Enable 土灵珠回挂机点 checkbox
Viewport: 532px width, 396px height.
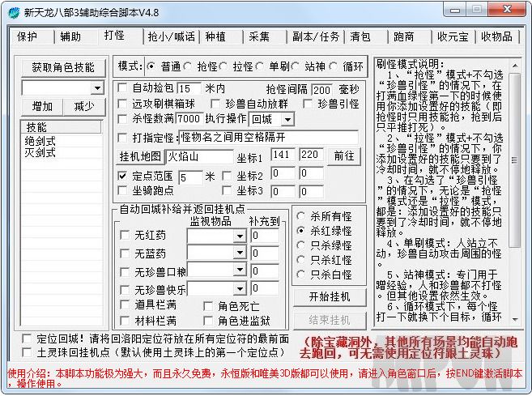[x=27, y=352]
